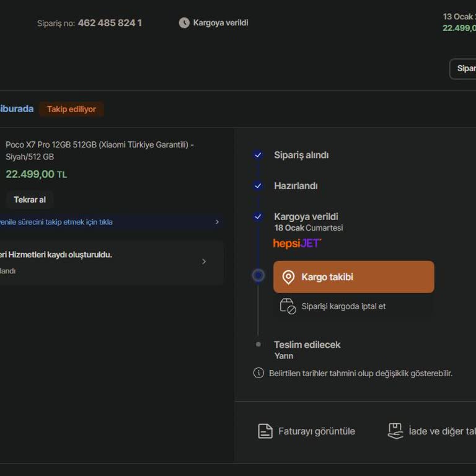
Task: Click the checkmark beside Kargoya verildi step
Action: (x=258, y=217)
